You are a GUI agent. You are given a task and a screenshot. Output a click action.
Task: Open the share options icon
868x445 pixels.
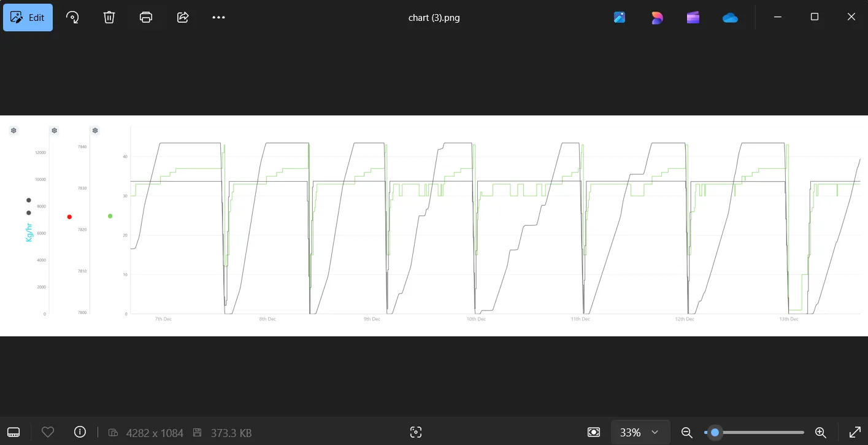183,17
